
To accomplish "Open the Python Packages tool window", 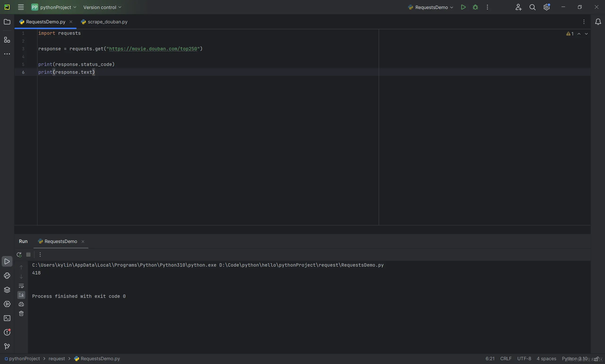I will (x=7, y=290).
